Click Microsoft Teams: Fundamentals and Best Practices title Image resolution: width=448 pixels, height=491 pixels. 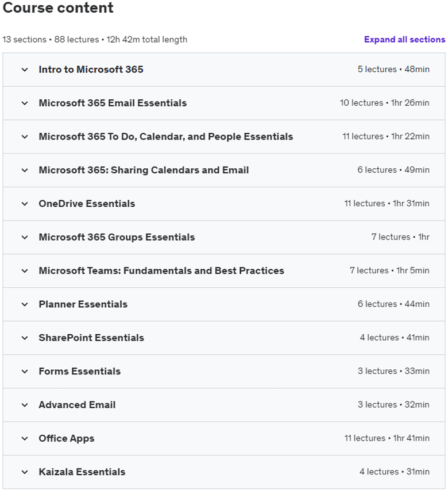[x=161, y=270]
